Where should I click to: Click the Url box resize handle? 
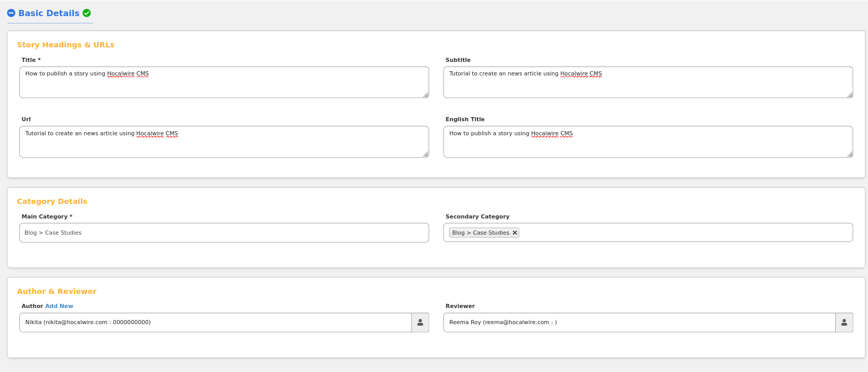(425, 154)
